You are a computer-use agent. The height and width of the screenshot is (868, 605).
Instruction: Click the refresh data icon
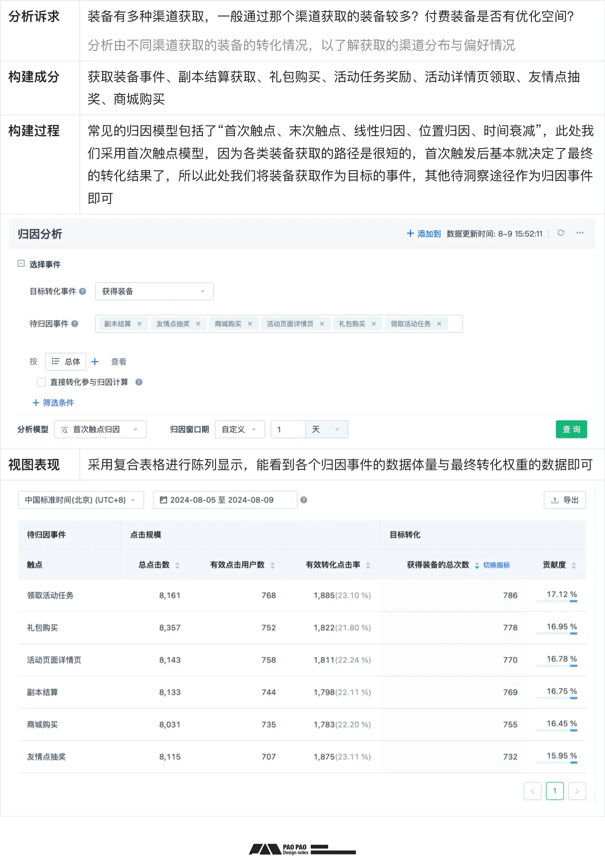tap(560, 233)
